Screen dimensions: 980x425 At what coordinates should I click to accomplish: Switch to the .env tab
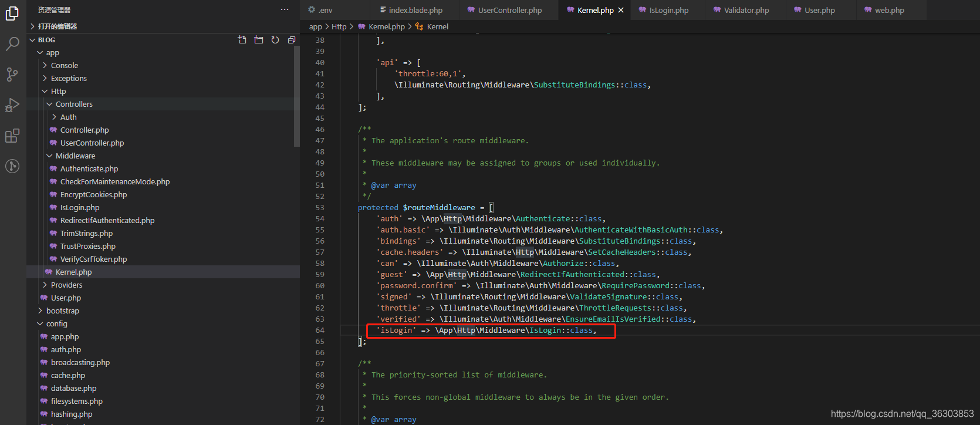click(x=335, y=10)
